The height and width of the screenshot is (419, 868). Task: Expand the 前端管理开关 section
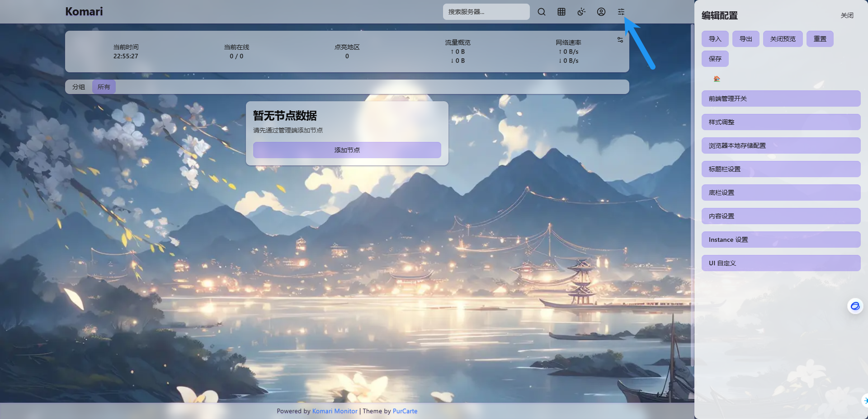click(781, 99)
